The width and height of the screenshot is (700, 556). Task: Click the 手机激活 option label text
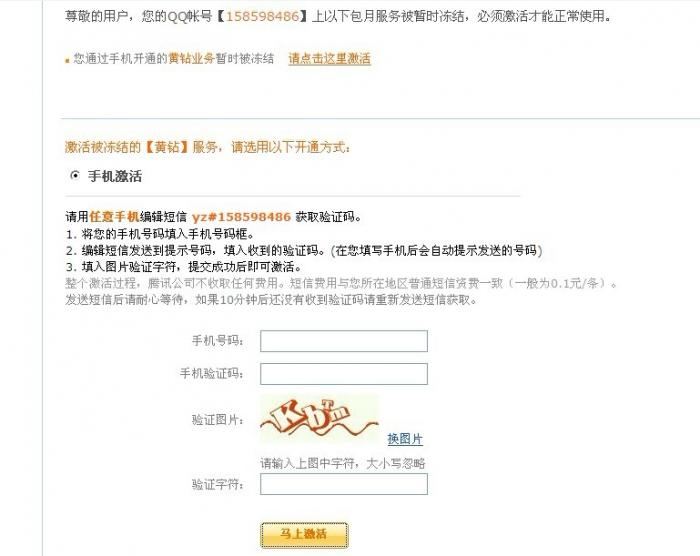pyautogui.click(x=115, y=176)
